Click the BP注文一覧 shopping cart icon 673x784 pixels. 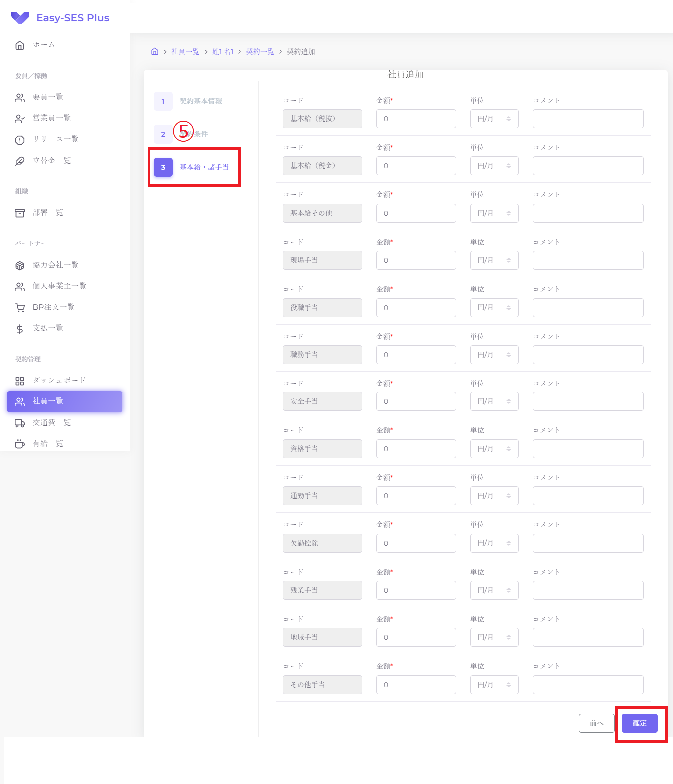tap(20, 308)
